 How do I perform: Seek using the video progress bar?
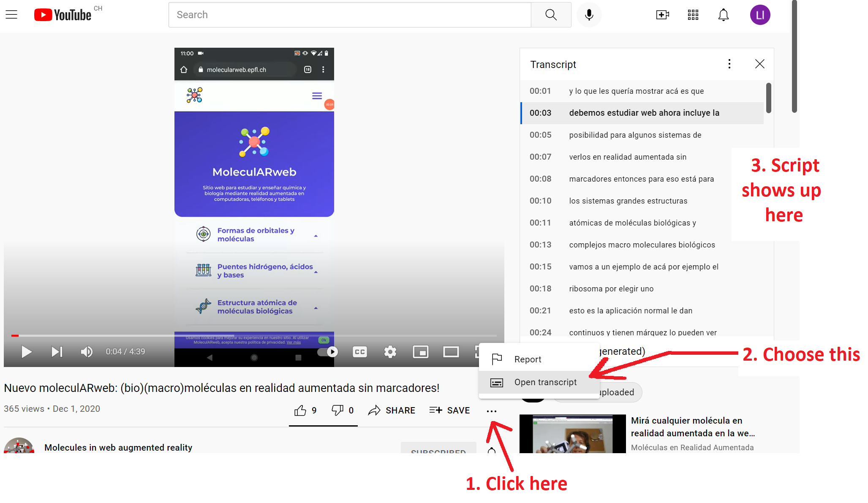click(x=254, y=336)
